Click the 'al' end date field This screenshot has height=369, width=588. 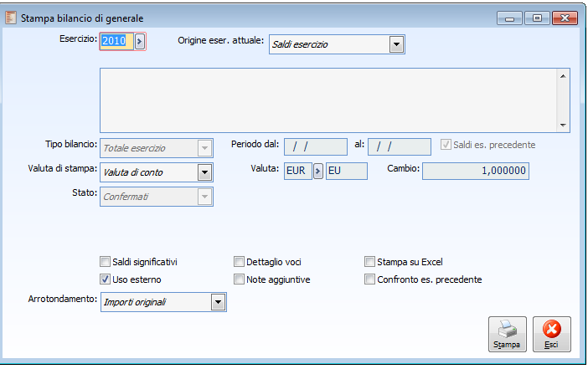tap(400, 147)
